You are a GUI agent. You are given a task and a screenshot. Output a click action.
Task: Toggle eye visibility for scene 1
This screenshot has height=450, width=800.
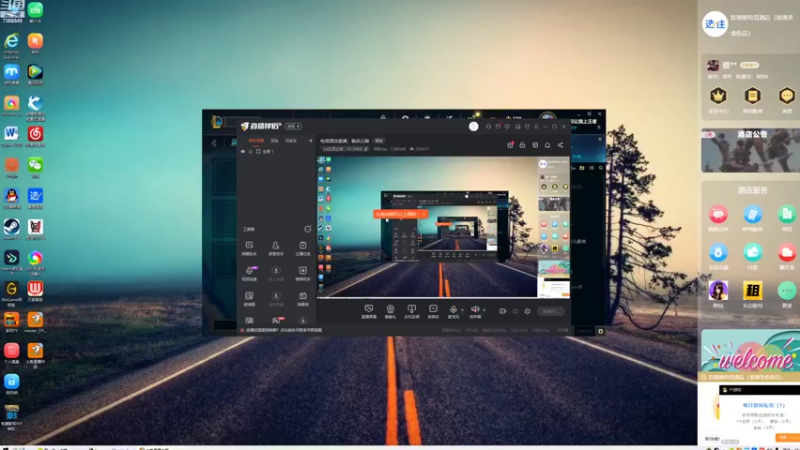243,152
